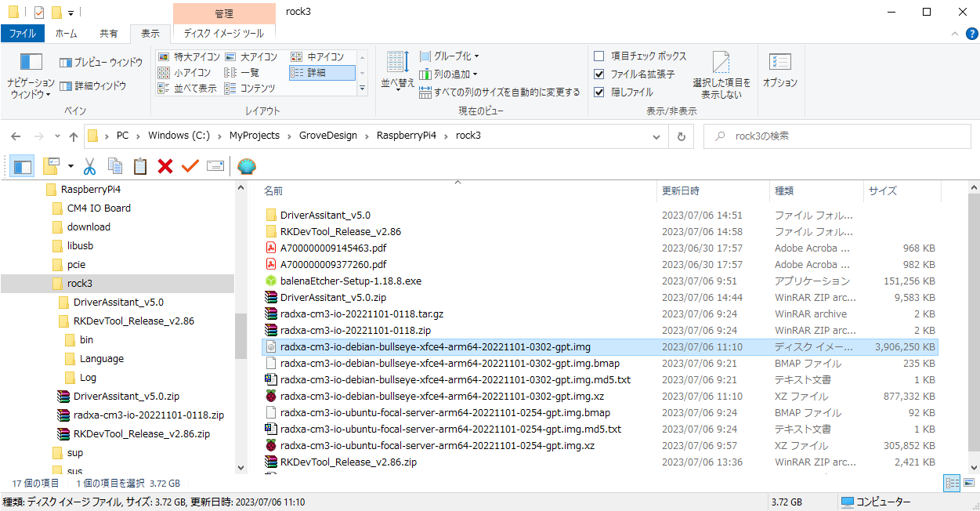Open 並べ替え sort dropdown
This screenshot has height=511, width=980.
pos(398,72)
